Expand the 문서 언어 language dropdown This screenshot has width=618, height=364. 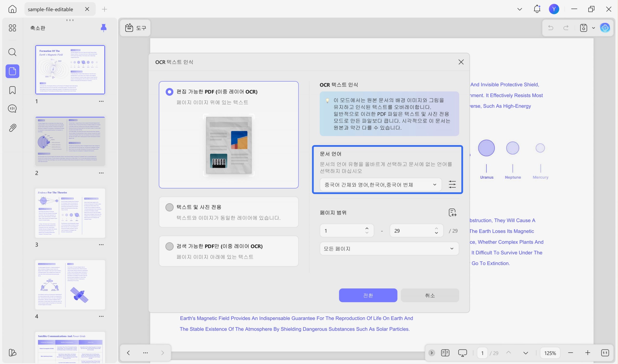380,185
